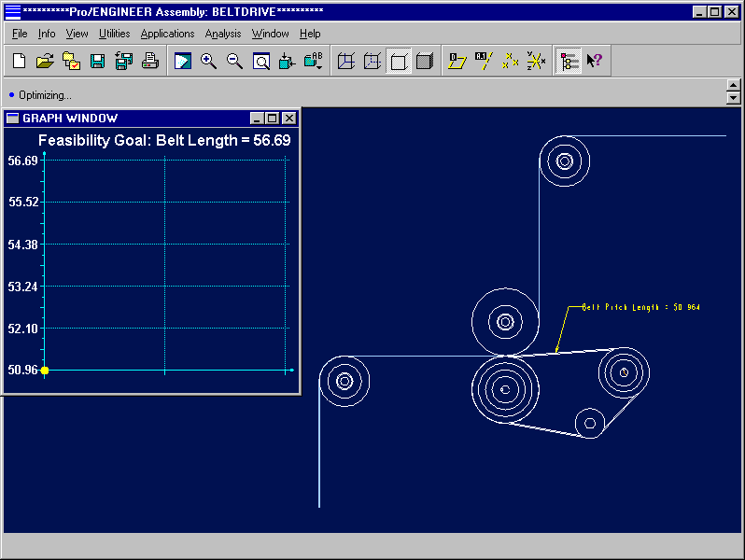Viewport: 745px width, 560px height.
Task: Save the model with the floppy disk icon
Action: (x=97, y=62)
